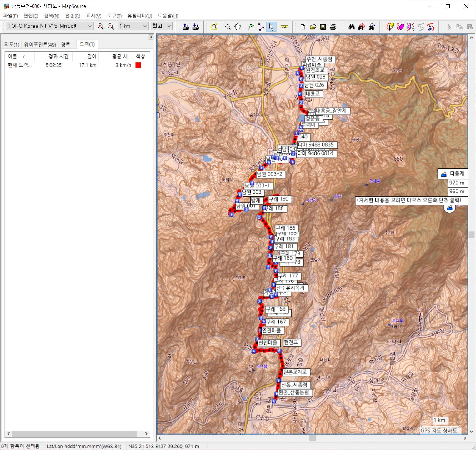Save with the floppy disk icon
The width and height of the screenshot is (476, 450).
click(x=323, y=27)
